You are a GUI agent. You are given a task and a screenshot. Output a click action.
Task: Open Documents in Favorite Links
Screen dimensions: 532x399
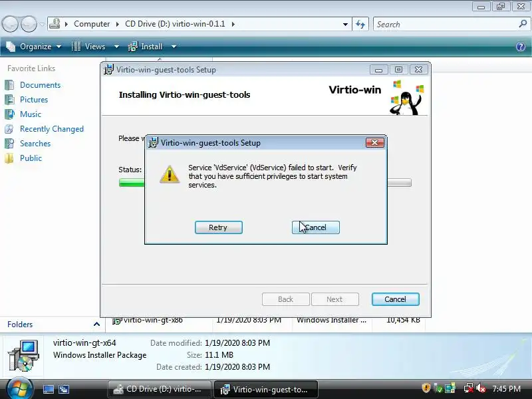pyautogui.click(x=40, y=85)
